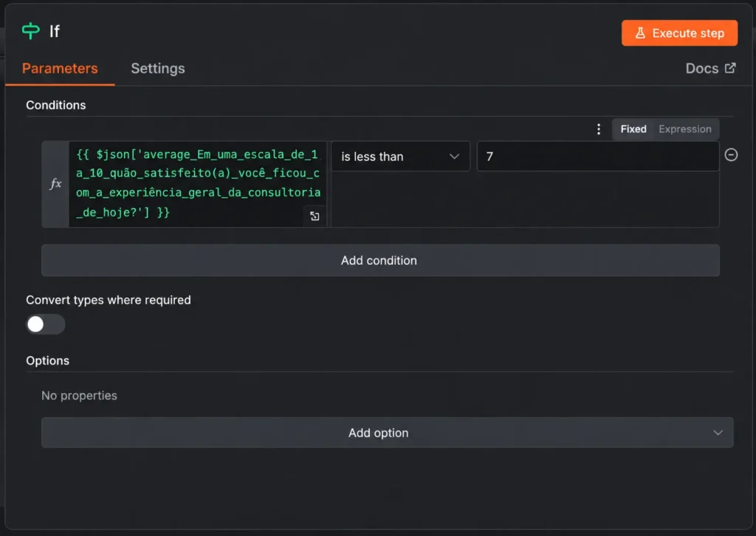Toggle Convert types where required

[x=45, y=324]
